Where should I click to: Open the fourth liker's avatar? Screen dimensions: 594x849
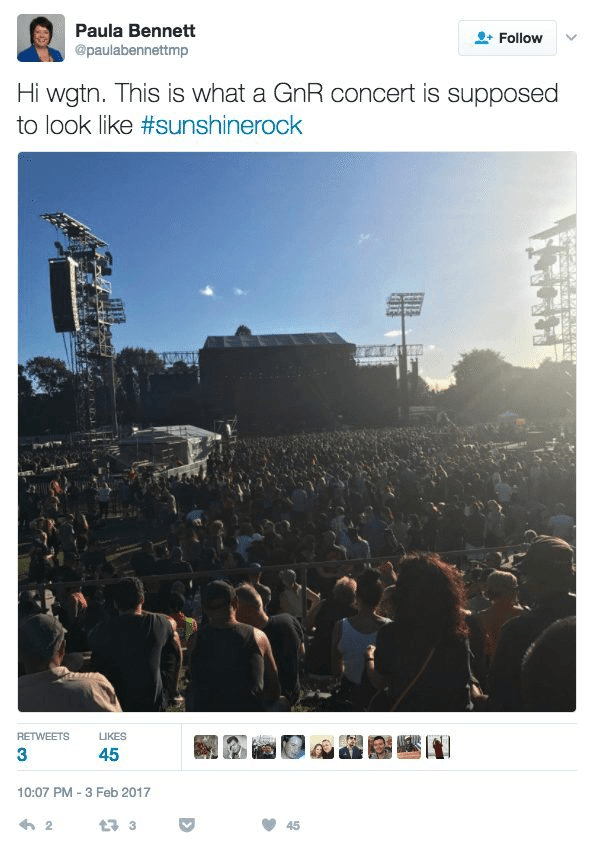(293, 747)
